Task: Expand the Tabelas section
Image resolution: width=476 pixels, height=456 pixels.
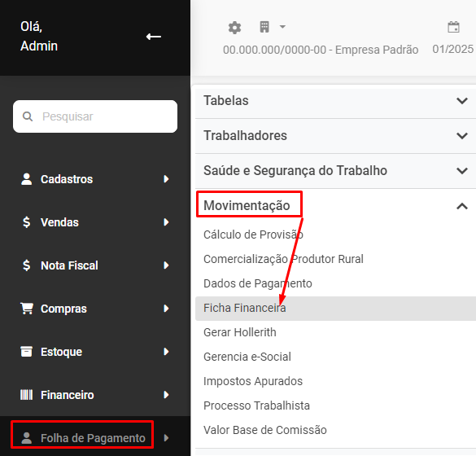Action: click(x=336, y=101)
